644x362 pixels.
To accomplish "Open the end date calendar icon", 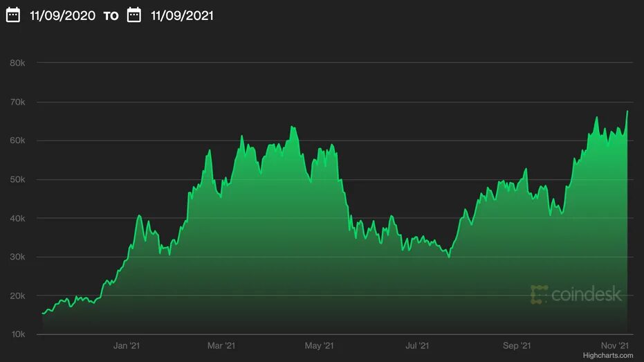I will coord(134,15).
